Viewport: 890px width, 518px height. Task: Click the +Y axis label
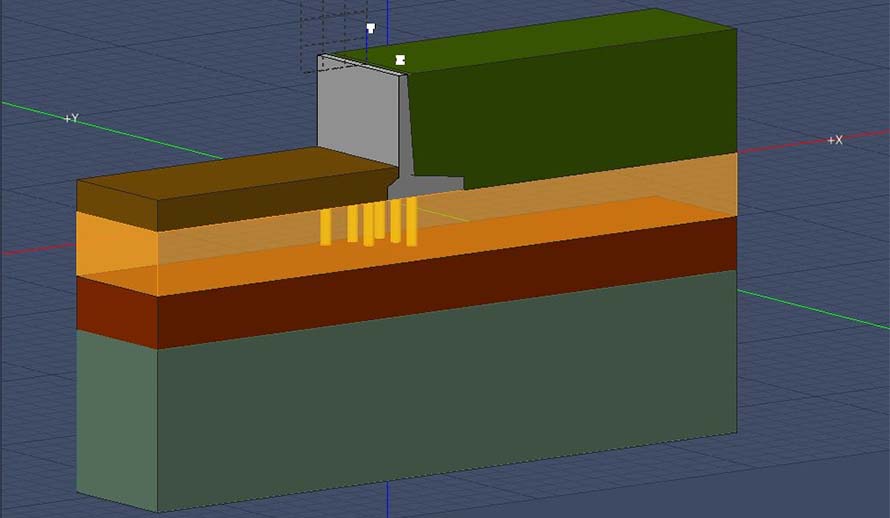point(72,119)
